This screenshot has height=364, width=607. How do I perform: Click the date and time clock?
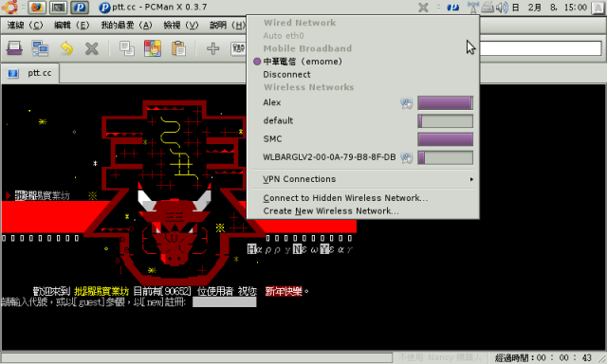550,8
